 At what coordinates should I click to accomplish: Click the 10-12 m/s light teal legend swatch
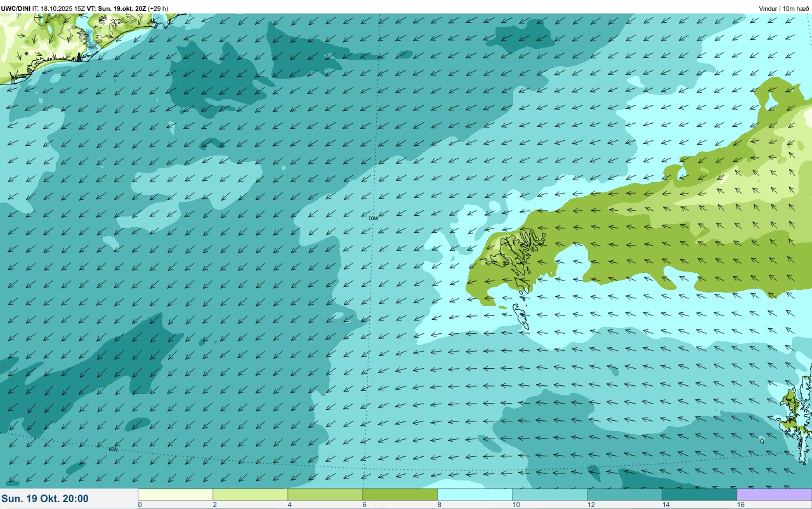(550, 494)
